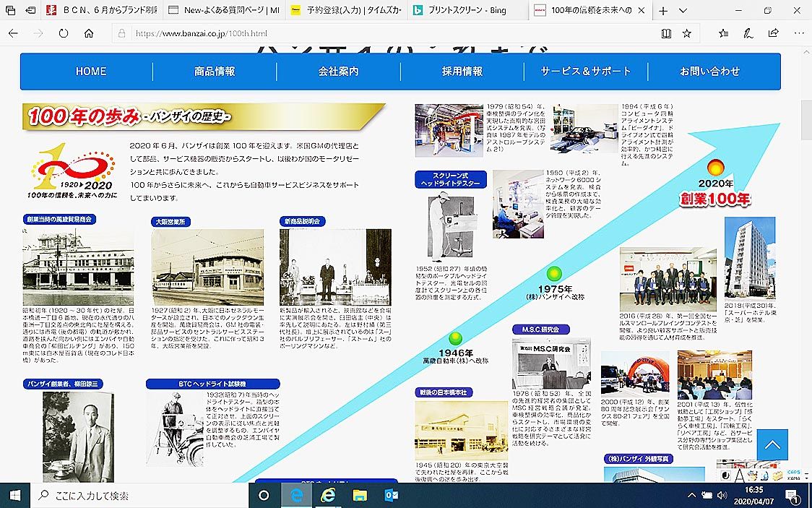Click the 1975年 green timeline marker
Viewport: 812px width, 508px height.
pos(554,273)
